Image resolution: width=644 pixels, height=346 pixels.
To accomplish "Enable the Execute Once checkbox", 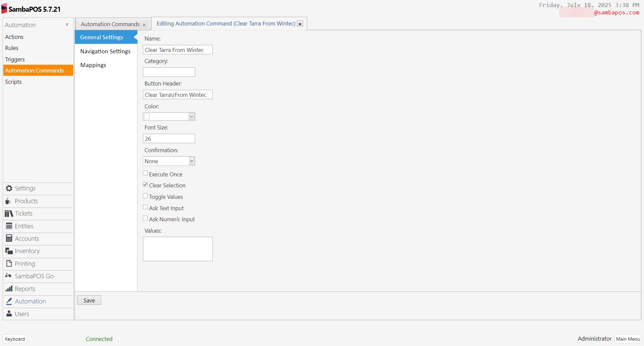I will click(145, 173).
